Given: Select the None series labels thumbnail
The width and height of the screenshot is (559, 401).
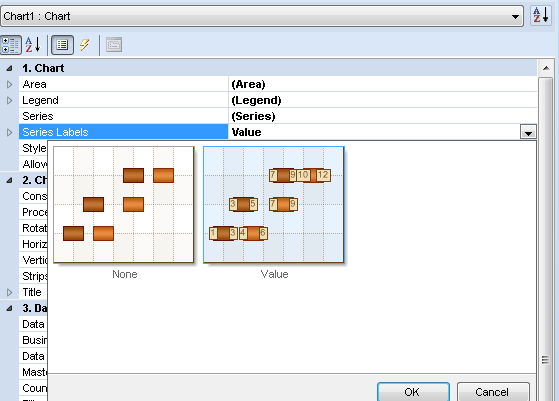Looking at the screenshot, I should [x=124, y=205].
